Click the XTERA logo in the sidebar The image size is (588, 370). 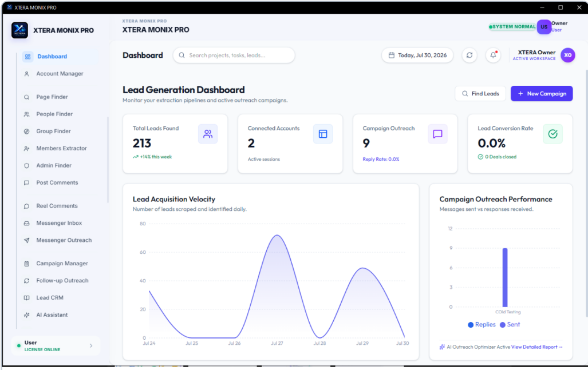(x=19, y=30)
